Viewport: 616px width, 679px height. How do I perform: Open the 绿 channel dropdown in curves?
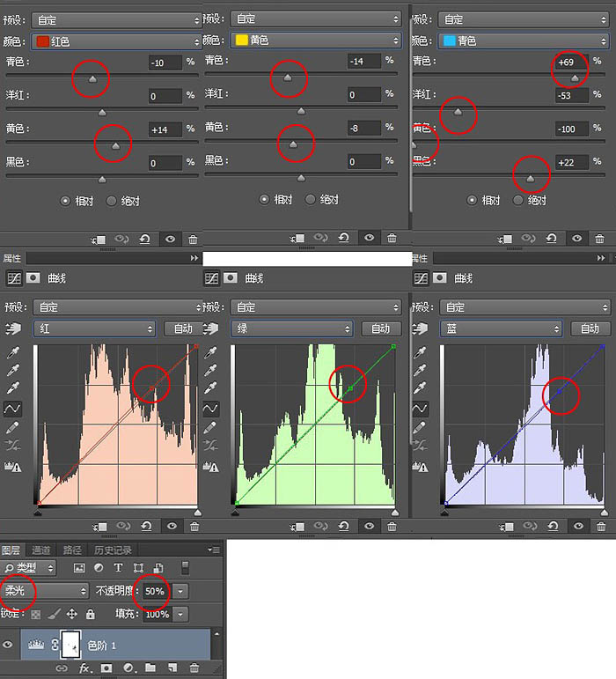point(291,328)
